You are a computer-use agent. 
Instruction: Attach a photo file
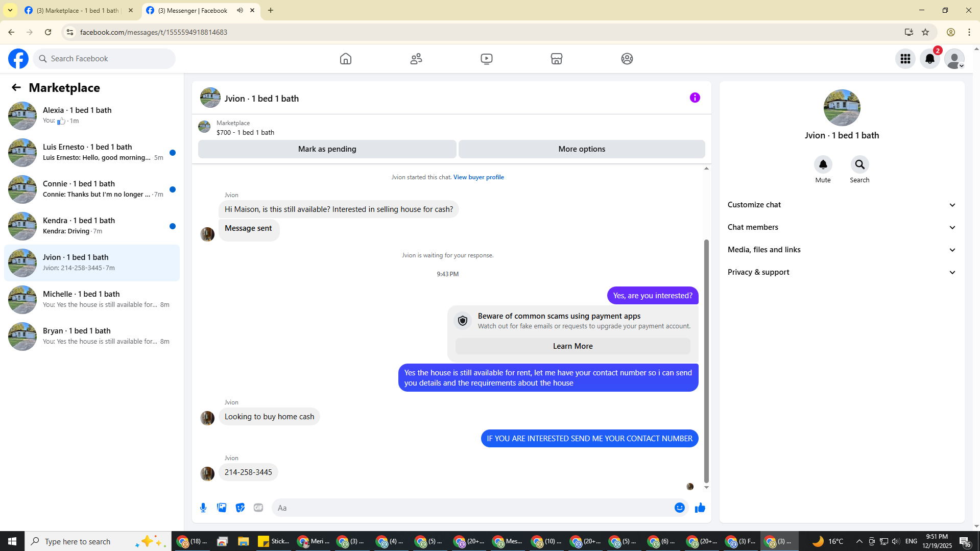[222, 508]
